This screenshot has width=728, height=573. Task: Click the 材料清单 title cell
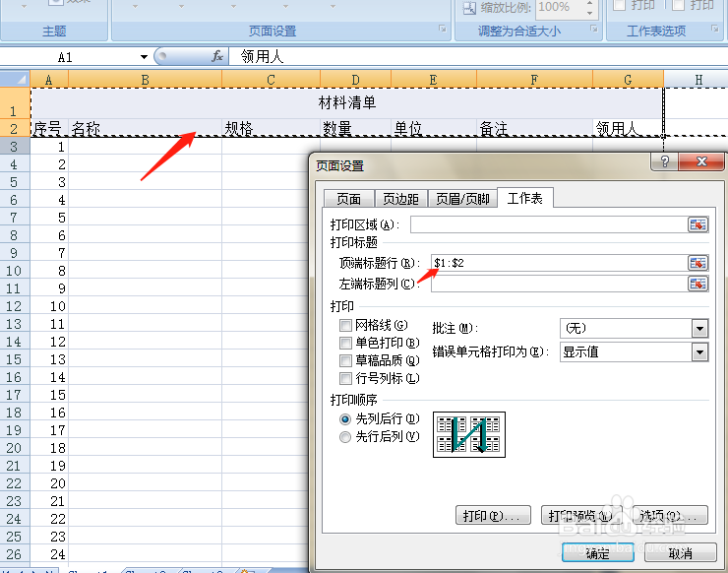pos(347,103)
